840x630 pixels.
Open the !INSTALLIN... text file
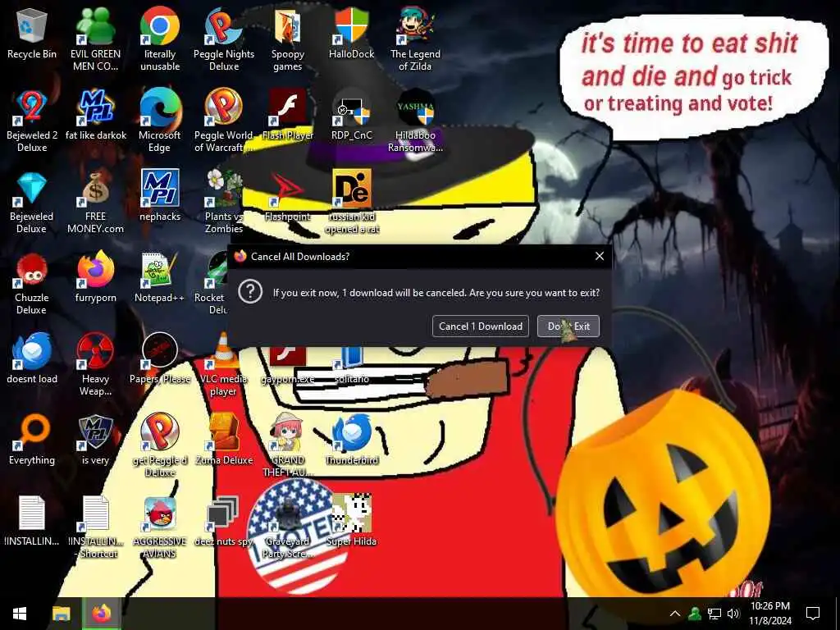(32, 521)
